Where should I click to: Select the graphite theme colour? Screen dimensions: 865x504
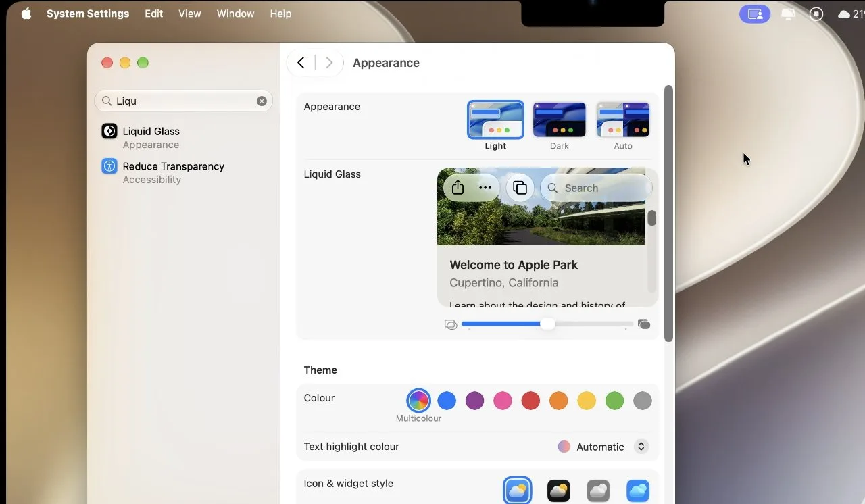(x=643, y=401)
